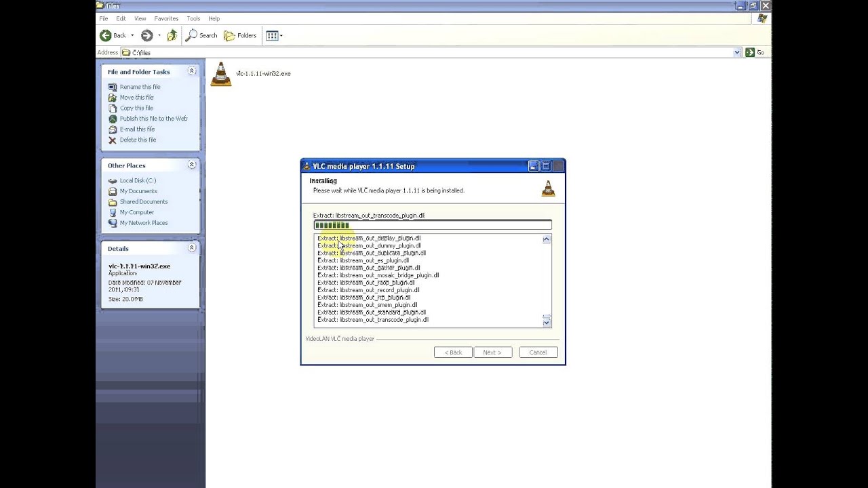Select log line libstream_out_smem_plugin.dll
The width and height of the screenshot is (868, 488).
368,305
